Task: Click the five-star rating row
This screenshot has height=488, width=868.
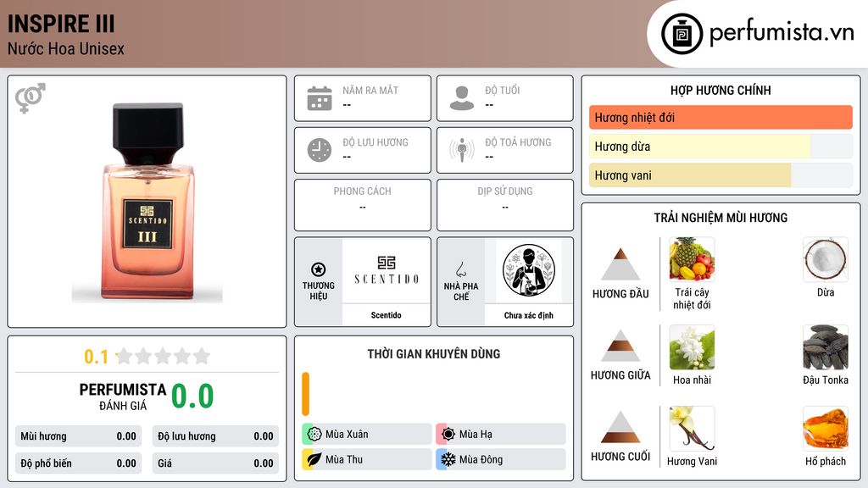Action: [163, 356]
